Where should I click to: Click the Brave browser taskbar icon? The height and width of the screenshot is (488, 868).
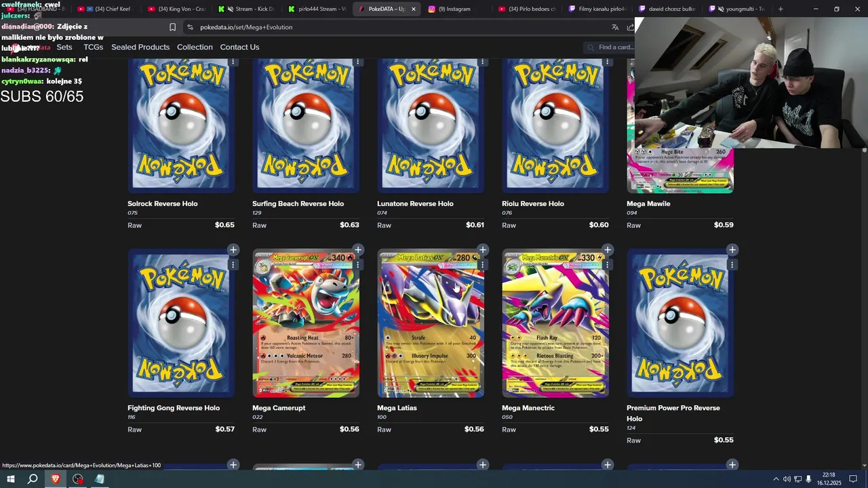(56, 479)
